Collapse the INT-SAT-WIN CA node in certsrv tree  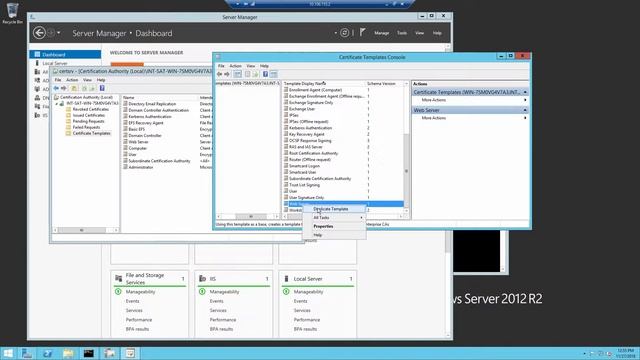pos(57,104)
